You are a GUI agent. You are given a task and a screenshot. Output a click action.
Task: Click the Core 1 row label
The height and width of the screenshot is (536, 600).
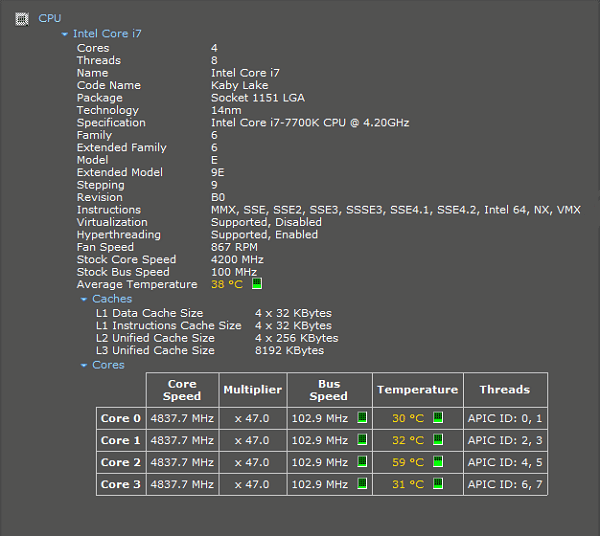coord(121,440)
